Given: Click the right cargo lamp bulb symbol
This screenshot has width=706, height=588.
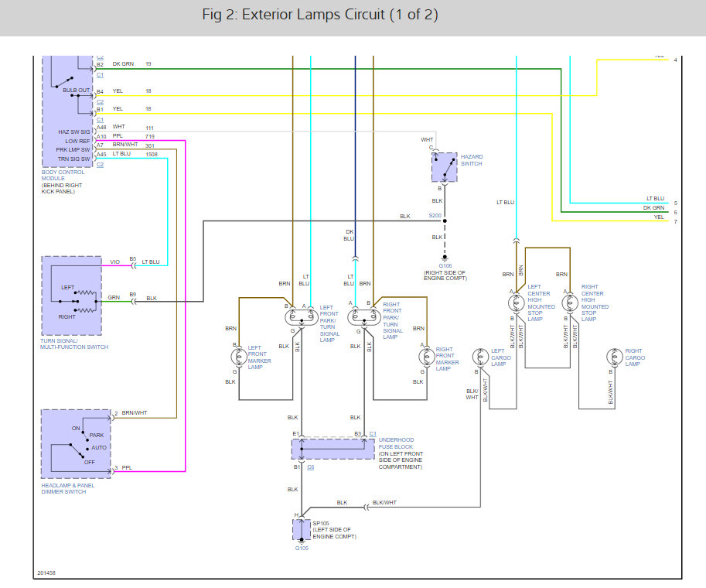Looking at the screenshot, I should point(615,357).
